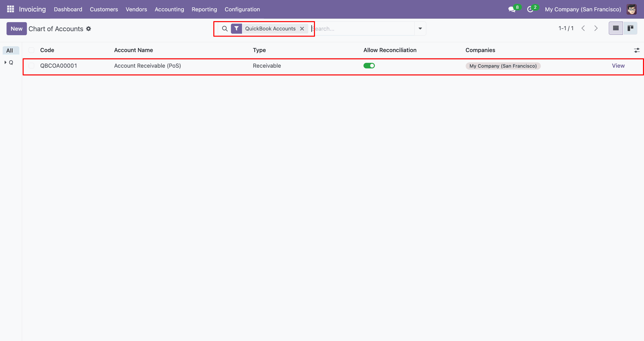Click the New button
Image resolution: width=644 pixels, height=341 pixels.
tap(16, 29)
